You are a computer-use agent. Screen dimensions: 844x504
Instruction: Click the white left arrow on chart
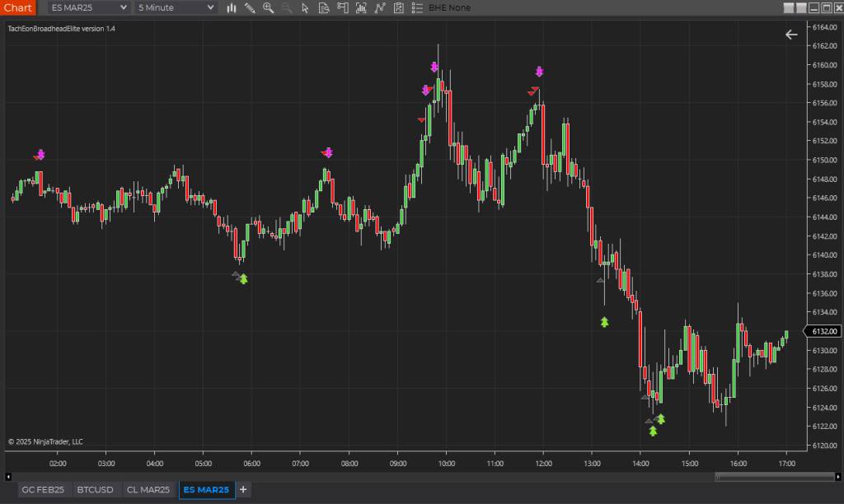791,35
